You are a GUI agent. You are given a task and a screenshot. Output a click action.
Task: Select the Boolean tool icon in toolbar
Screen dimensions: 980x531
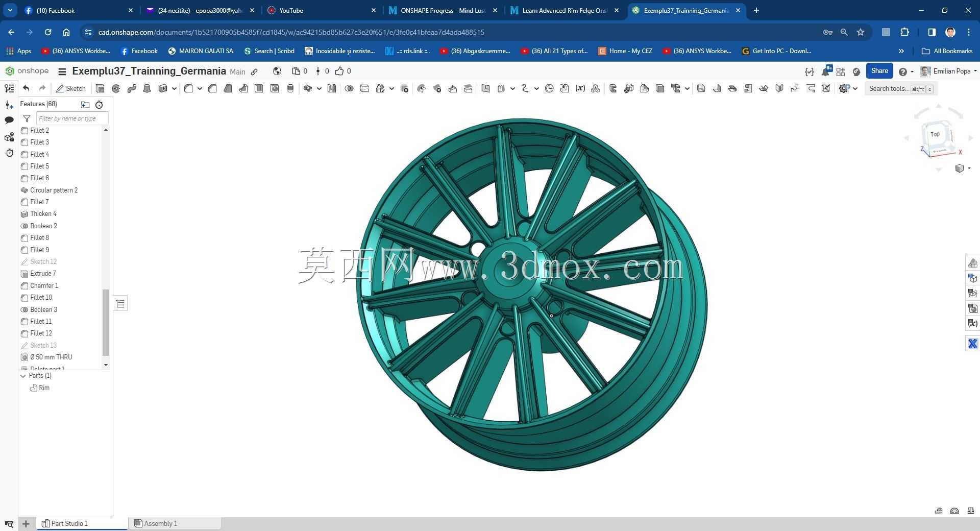tap(349, 88)
